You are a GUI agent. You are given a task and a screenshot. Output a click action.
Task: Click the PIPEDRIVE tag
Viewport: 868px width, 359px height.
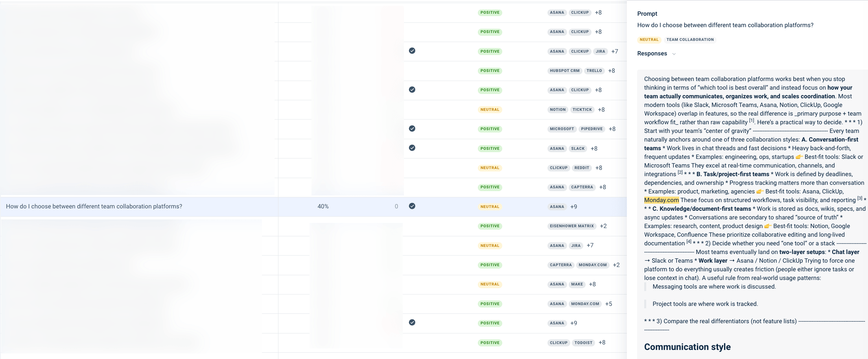[592, 129]
